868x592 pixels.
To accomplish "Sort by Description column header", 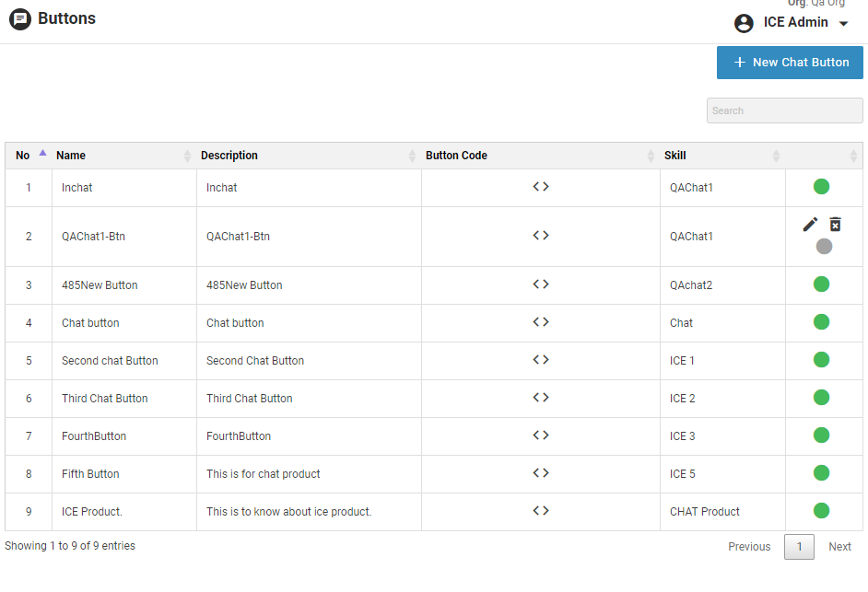I will point(229,156).
